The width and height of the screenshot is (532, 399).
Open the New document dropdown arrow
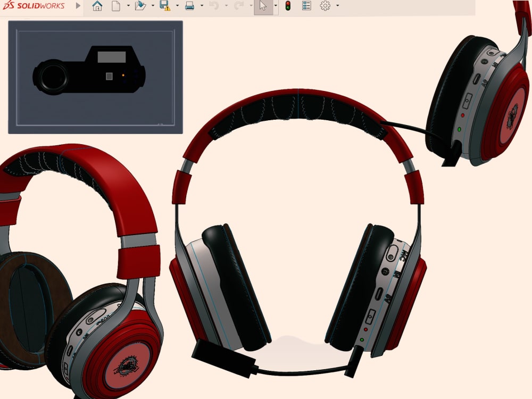128,6
